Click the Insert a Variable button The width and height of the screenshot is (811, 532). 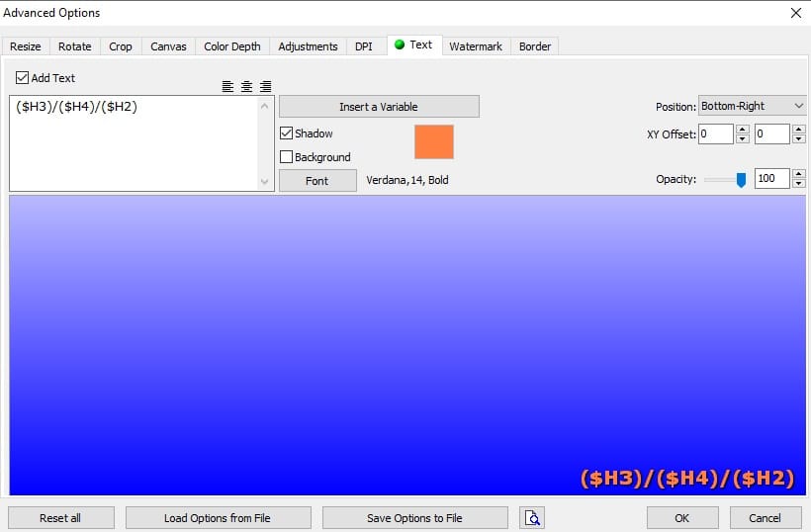pyautogui.click(x=379, y=107)
